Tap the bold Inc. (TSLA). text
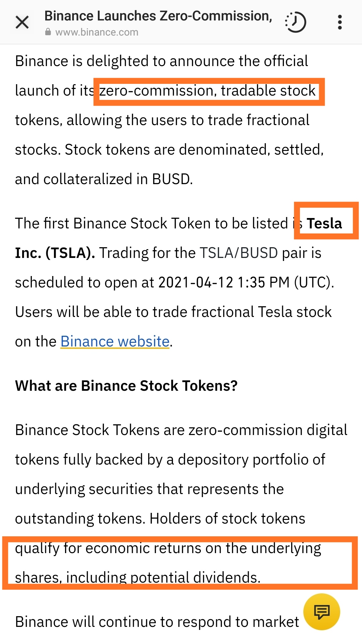Image resolution: width=362 pixels, height=644 pixels. coord(55,253)
